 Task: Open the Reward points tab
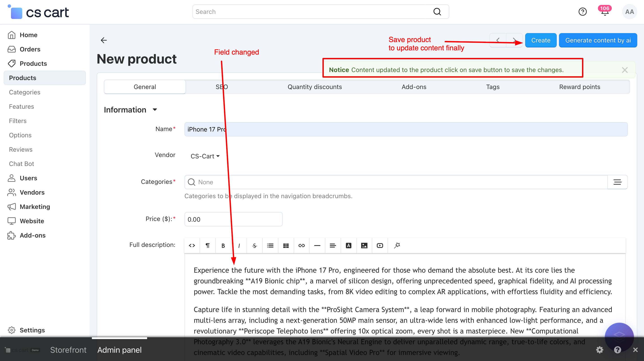coord(579,87)
